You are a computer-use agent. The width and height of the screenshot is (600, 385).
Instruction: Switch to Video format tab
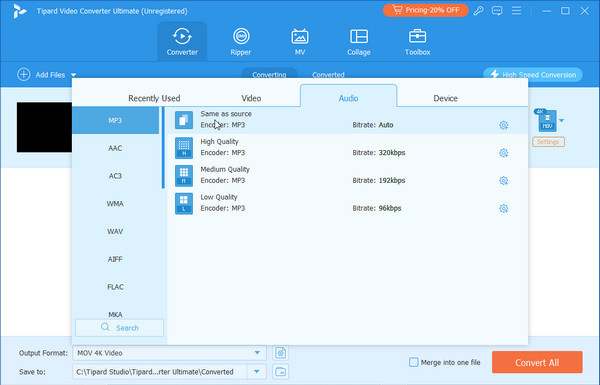(x=251, y=98)
